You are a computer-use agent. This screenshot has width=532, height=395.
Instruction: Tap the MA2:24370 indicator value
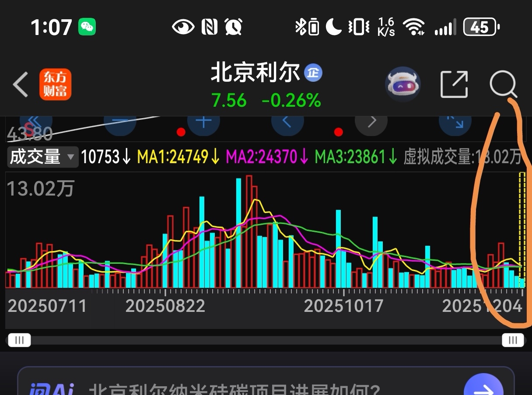point(267,157)
